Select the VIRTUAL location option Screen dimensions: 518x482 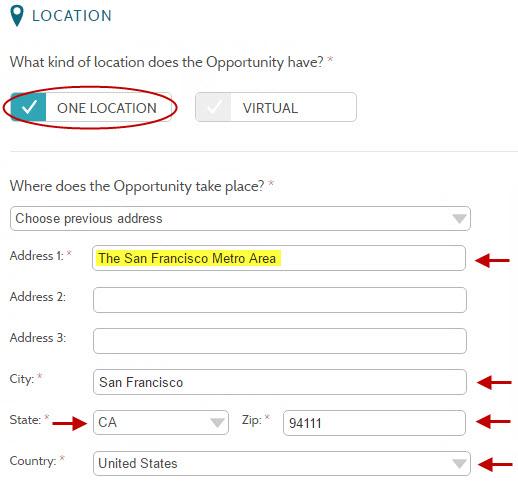276,107
